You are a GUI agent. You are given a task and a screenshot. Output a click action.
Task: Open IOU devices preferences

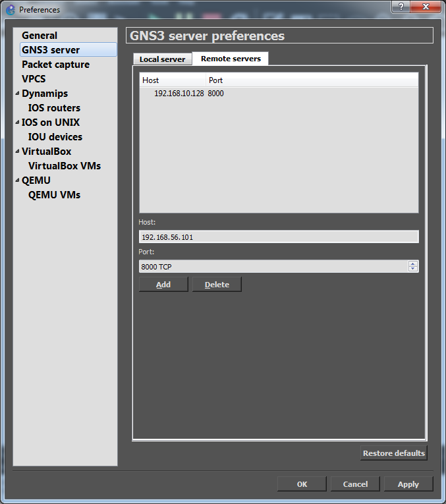(55, 136)
